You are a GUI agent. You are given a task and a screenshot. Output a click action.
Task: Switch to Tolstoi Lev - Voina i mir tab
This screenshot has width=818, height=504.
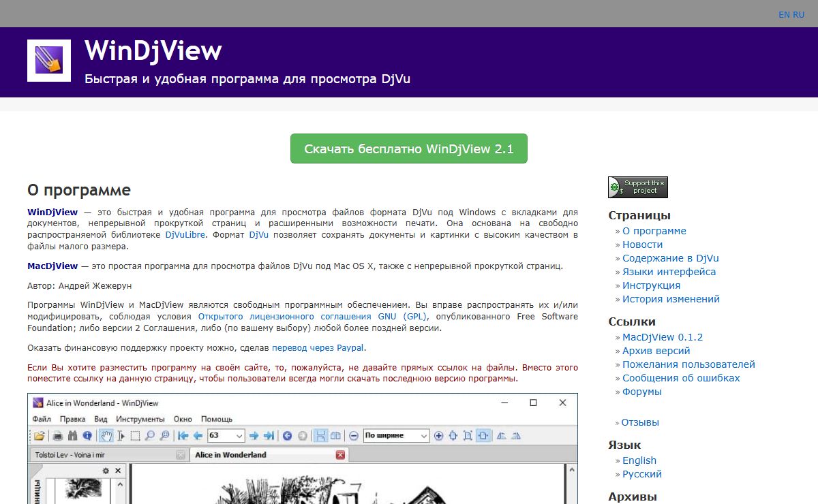109,455
